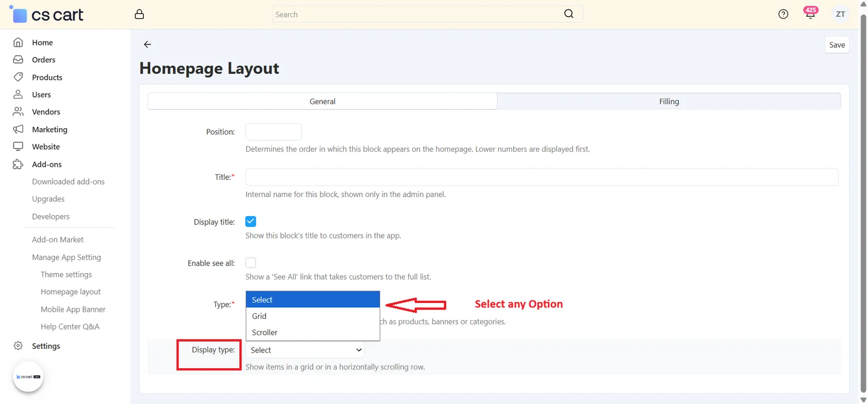Click the Products tag icon
The image size is (868, 404).
point(18,77)
